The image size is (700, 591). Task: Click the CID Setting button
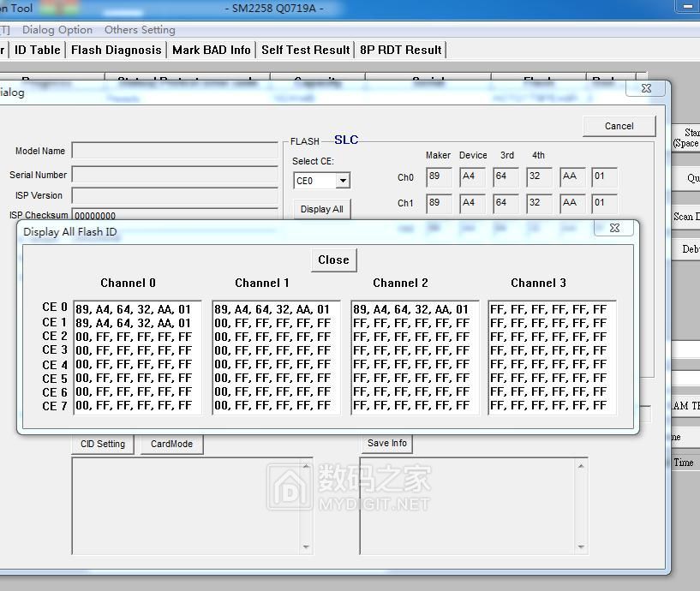[103, 444]
